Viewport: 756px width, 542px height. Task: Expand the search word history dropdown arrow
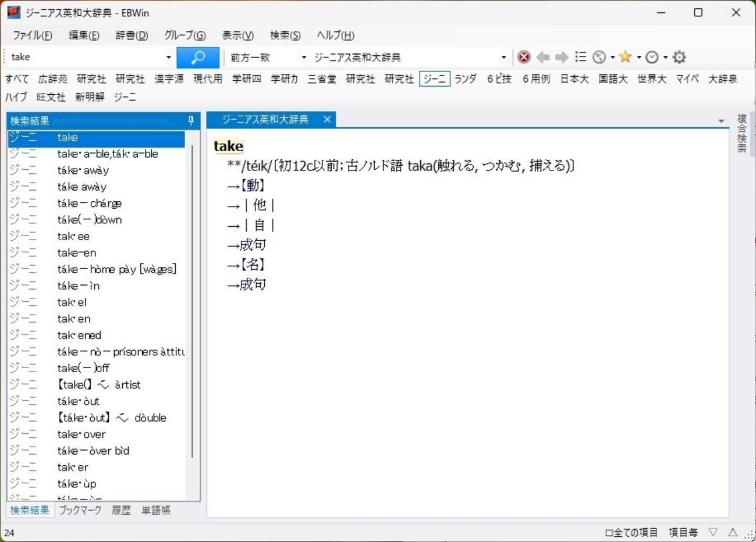pyautogui.click(x=169, y=57)
